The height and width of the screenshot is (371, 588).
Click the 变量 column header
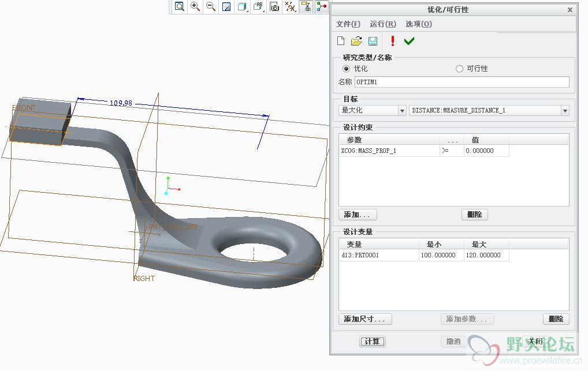pos(379,244)
